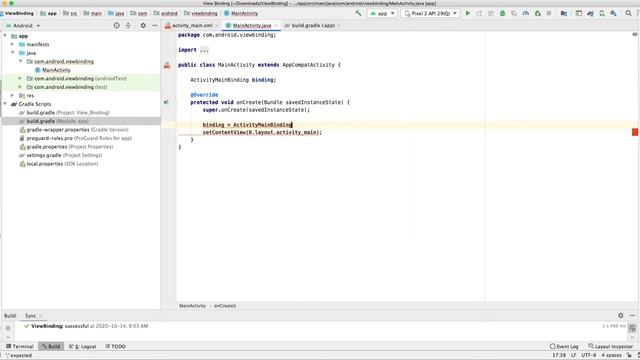Click Sync Project with Gradle Files icon
640x360 pixels.
tap(590, 13)
